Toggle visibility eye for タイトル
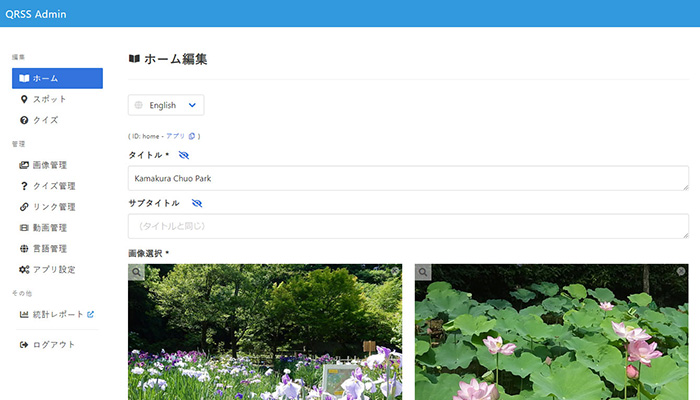 pyautogui.click(x=184, y=155)
